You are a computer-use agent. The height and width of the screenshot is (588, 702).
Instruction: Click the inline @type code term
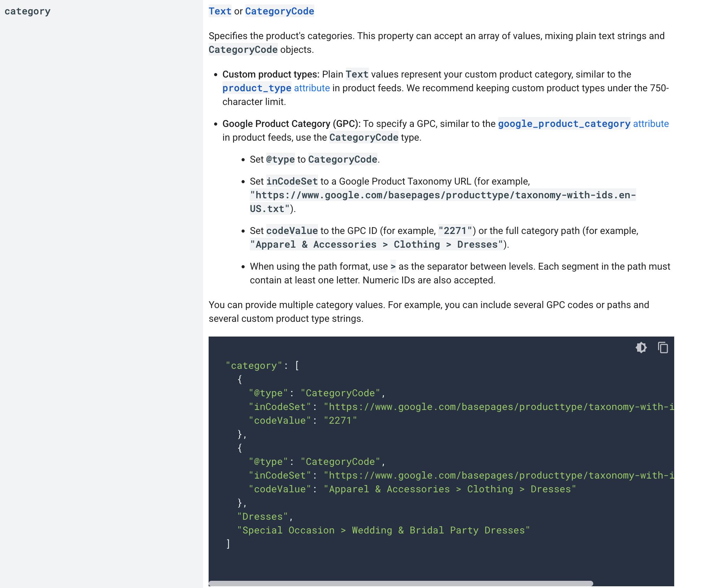pyautogui.click(x=280, y=160)
